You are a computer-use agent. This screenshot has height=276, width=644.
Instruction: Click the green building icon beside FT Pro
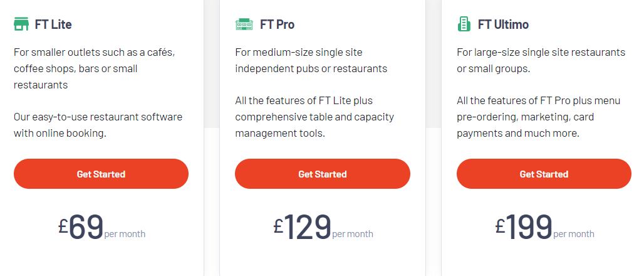244,24
